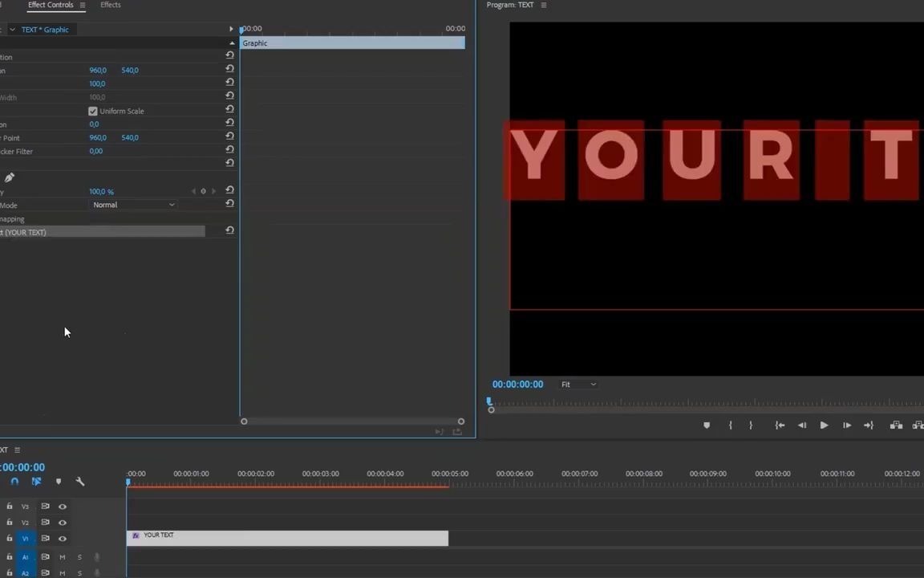
Task: Reset the opacity 100,0 % parameter
Action: point(230,190)
